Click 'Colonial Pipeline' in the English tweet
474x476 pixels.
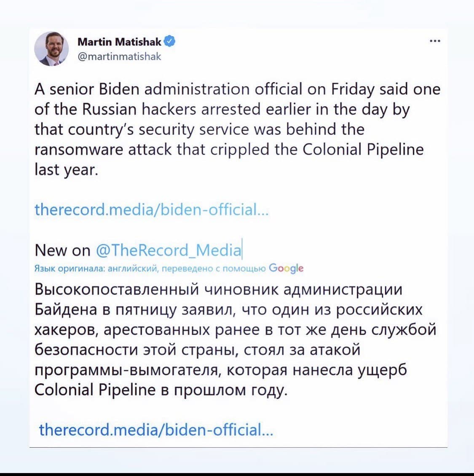(363, 149)
